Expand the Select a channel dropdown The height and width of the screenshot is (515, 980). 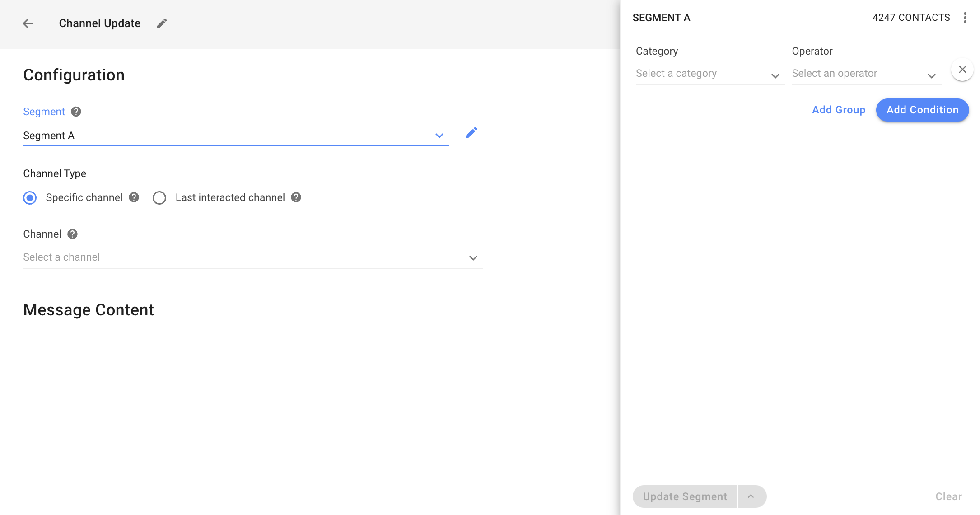point(474,257)
